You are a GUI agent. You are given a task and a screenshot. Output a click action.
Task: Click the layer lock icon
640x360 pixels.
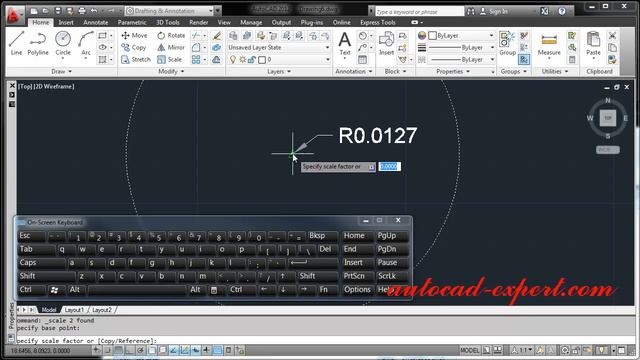tap(252, 60)
